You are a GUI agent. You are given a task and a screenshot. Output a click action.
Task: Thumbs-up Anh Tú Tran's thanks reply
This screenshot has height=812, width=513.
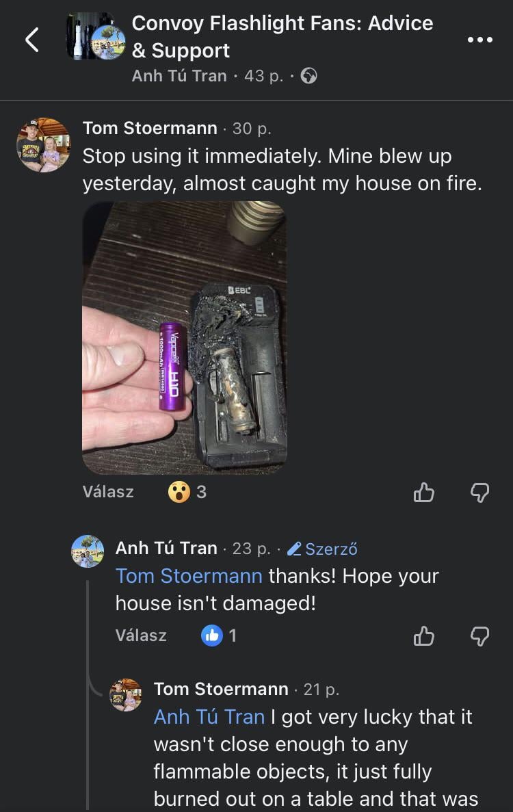click(423, 636)
